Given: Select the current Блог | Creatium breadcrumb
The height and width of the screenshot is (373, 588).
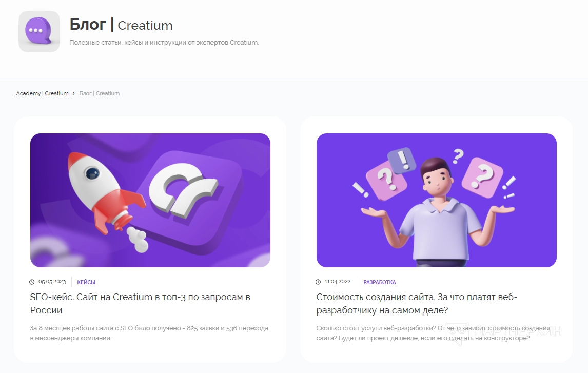Looking at the screenshot, I should click(100, 93).
